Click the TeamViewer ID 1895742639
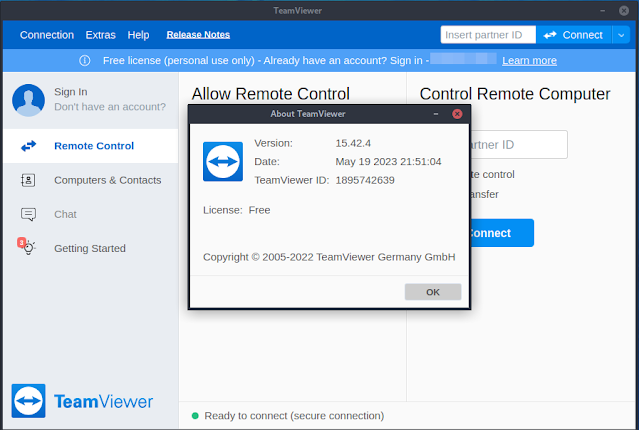The image size is (639, 430). click(x=365, y=180)
